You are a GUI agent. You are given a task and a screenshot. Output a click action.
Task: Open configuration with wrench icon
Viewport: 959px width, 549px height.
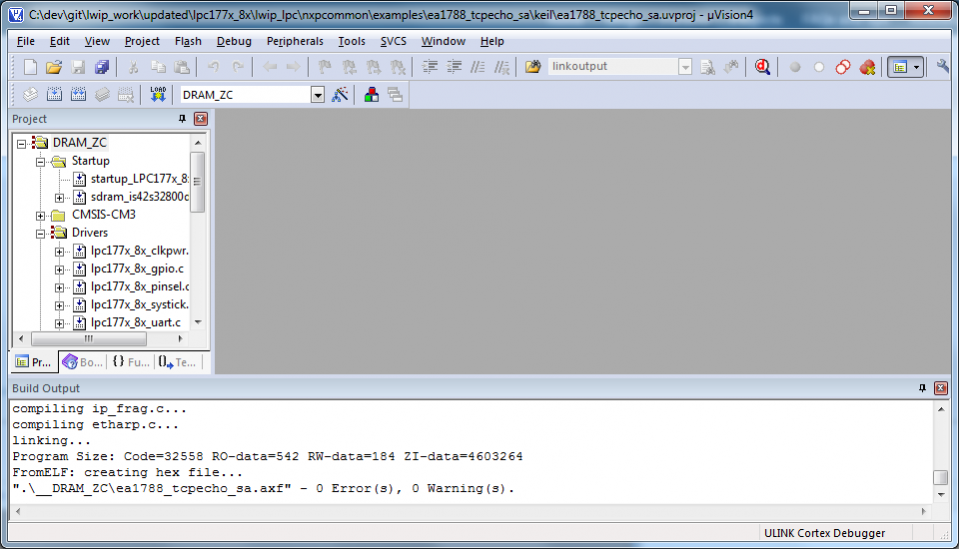point(942,67)
